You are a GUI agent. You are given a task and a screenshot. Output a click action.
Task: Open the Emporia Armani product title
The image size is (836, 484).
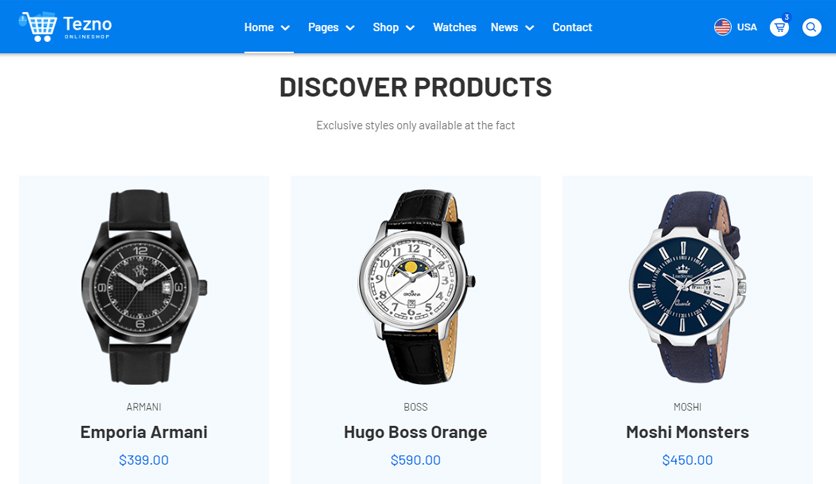[x=144, y=432]
